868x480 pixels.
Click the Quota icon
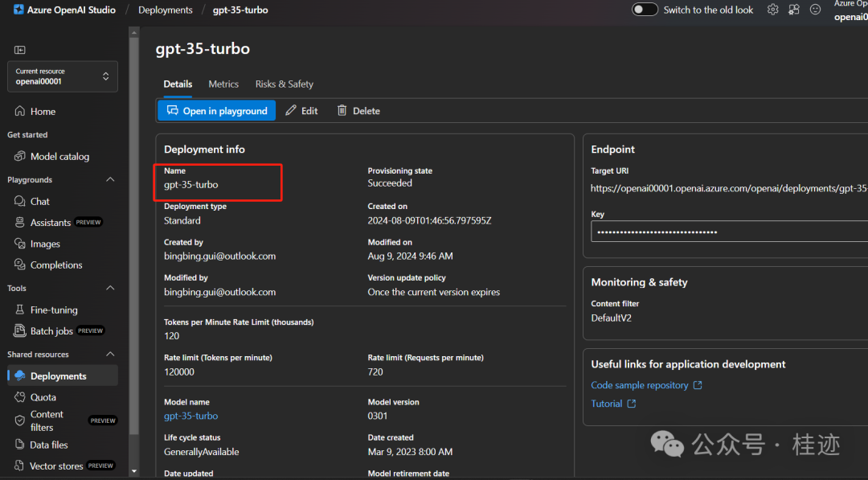[20, 397]
